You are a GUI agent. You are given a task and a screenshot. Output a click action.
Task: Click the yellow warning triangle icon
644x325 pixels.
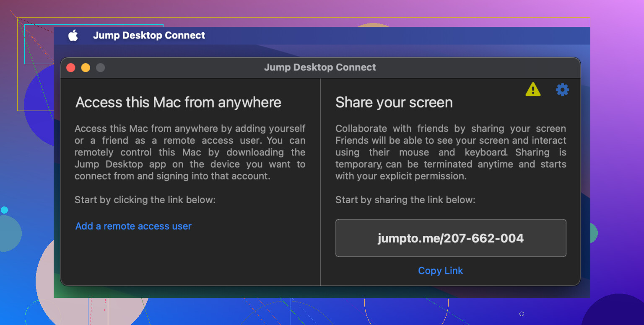click(x=533, y=89)
